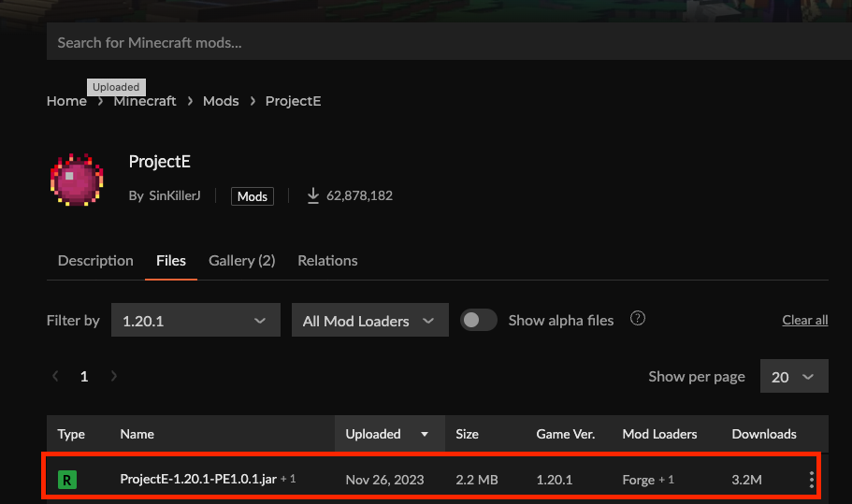Click the +1 next to the jar file name
Screen dimensions: 852x504
click(288, 479)
